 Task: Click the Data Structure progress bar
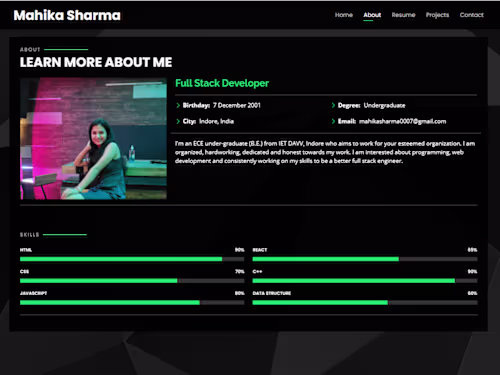coord(365,303)
